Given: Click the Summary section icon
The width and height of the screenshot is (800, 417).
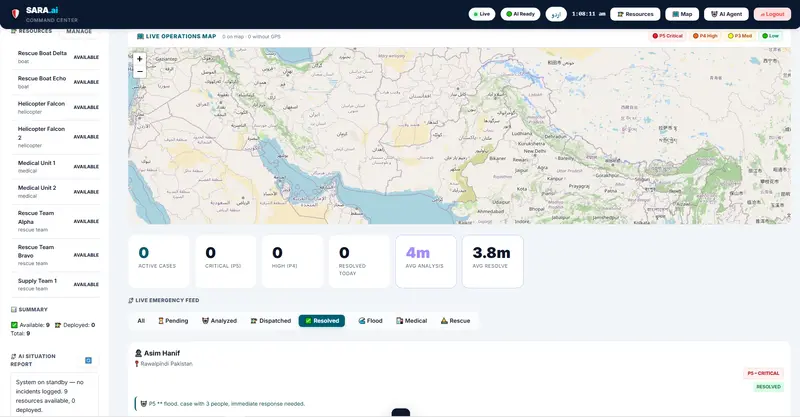Looking at the screenshot, I should point(14,309).
